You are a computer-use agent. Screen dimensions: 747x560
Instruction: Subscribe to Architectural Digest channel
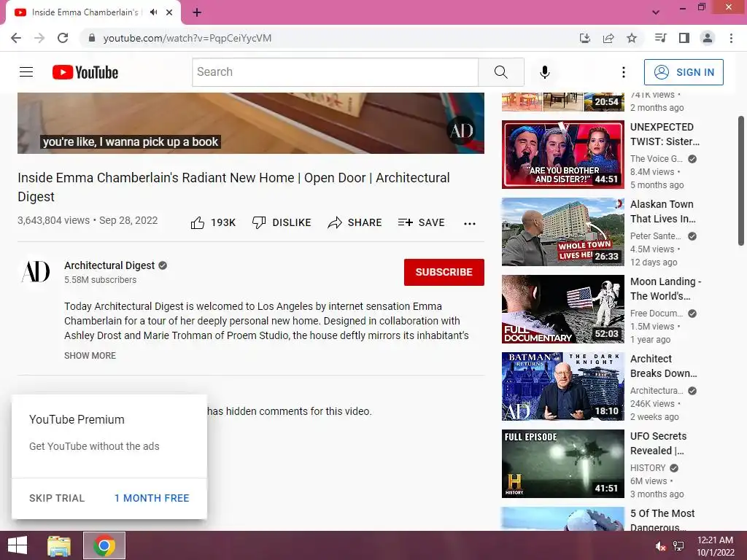click(444, 272)
